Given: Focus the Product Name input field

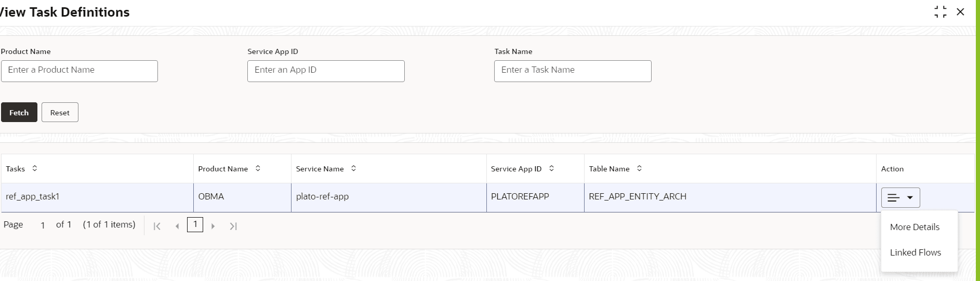Looking at the screenshot, I should click(x=80, y=71).
